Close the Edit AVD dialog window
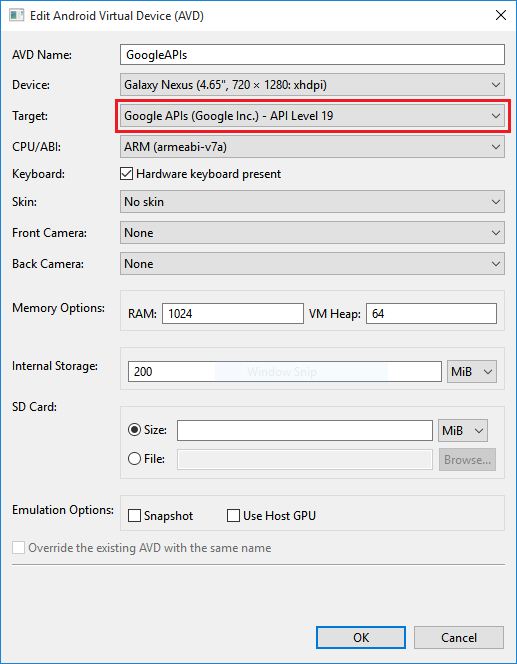Screen dimensions: 517x664 (501, 15)
